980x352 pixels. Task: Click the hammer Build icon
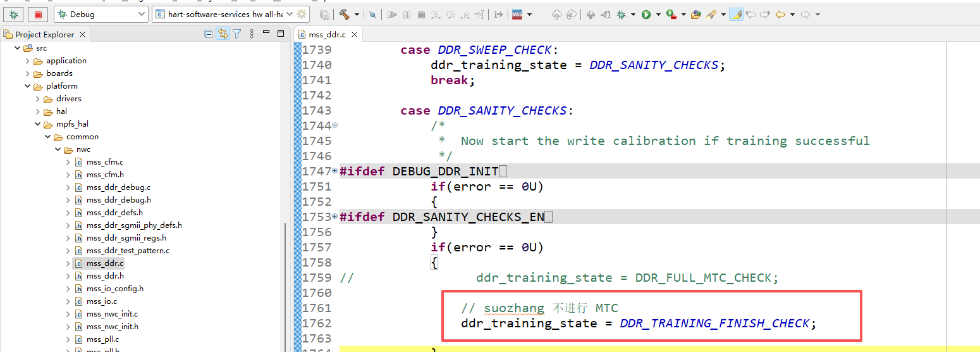click(x=345, y=15)
